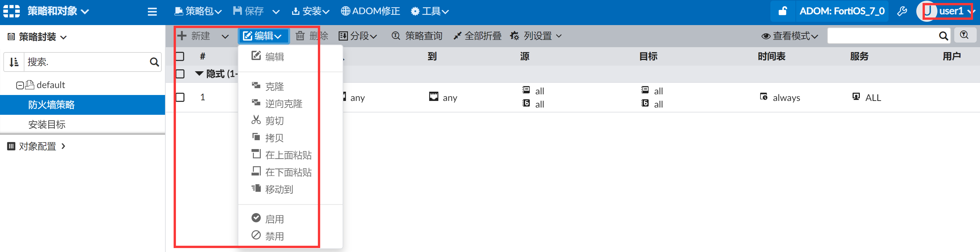This screenshot has width=980, height=252.
Task: Open the 列设置 column settings dropdown
Action: click(536, 36)
